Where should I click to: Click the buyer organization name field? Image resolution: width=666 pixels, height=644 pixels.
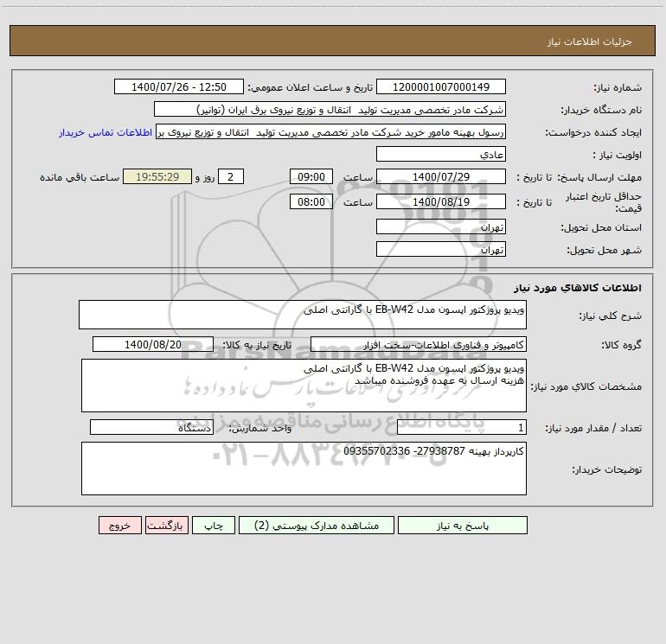[x=330, y=109]
